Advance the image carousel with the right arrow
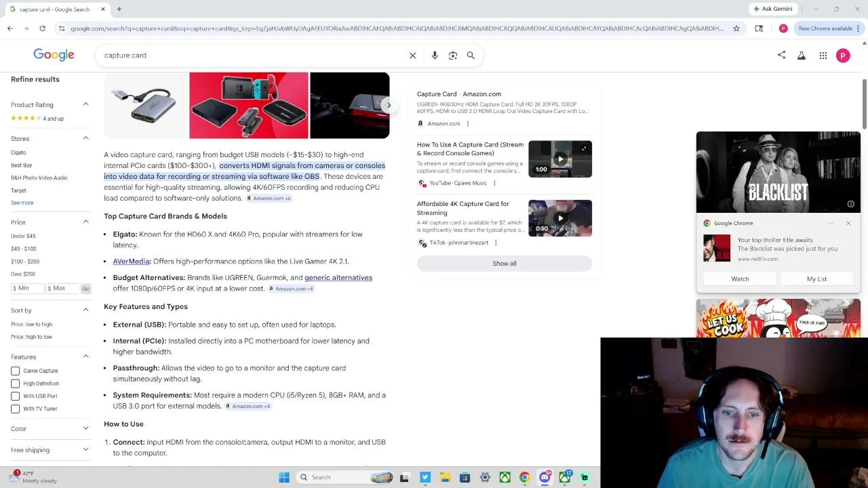 (388, 106)
